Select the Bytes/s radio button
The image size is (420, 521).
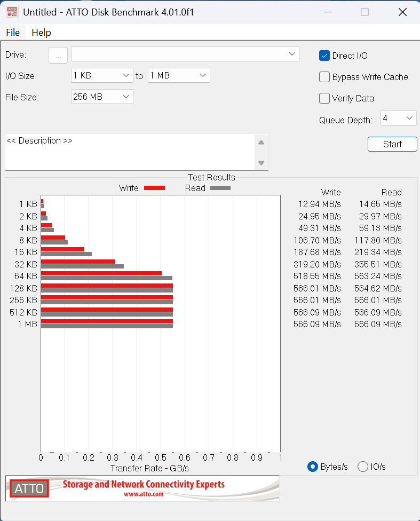313,467
